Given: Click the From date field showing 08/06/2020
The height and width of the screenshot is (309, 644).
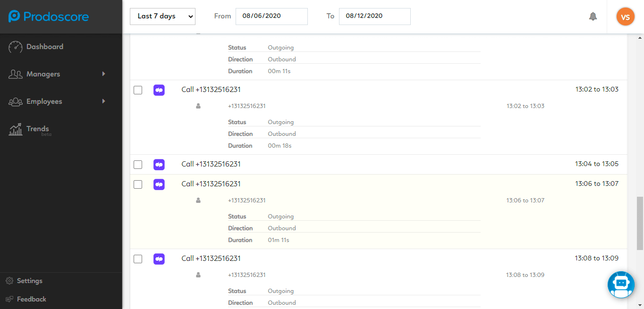Looking at the screenshot, I should [271, 16].
